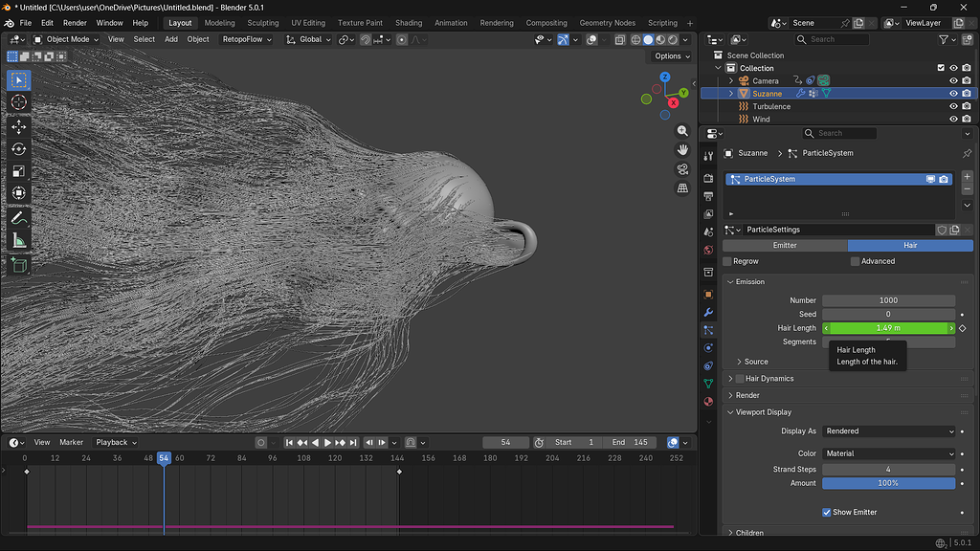Switch to the Sculpting workspace tab
980x551 pixels.
pyautogui.click(x=262, y=23)
